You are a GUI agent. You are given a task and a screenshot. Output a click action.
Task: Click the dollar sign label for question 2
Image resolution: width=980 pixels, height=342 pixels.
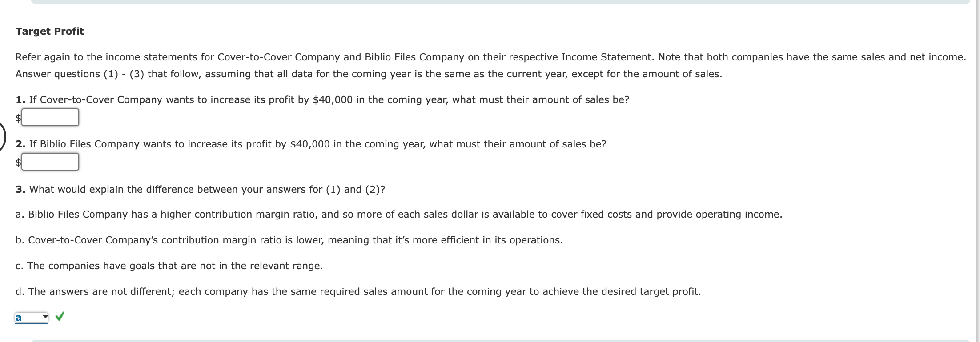coord(18,163)
